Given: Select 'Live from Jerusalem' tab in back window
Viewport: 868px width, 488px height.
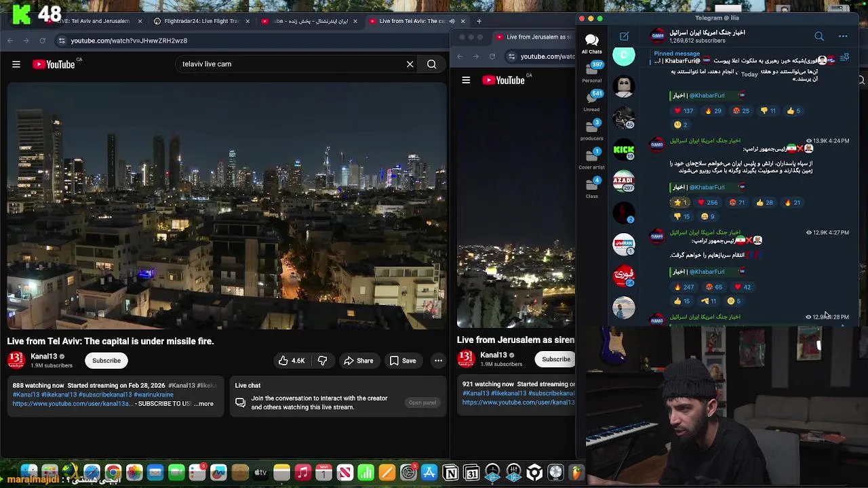Looking at the screenshot, I should click(536, 37).
